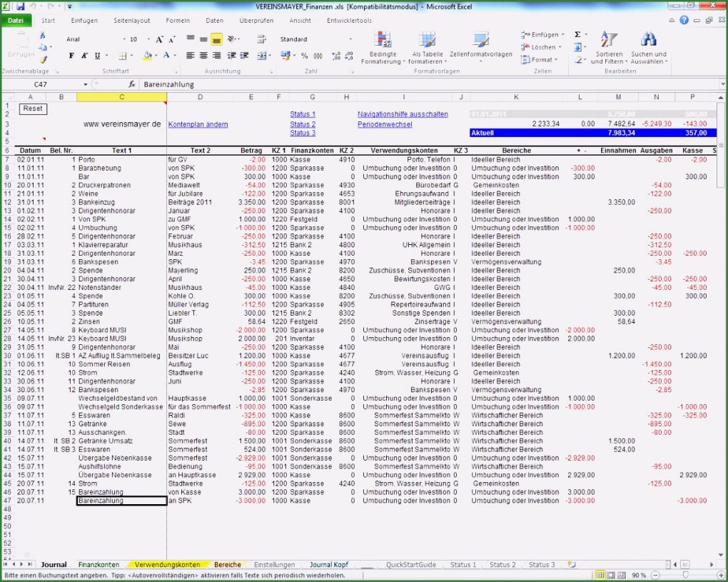Follow the Kontenplan ändern link
The width and height of the screenshot is (728, 582).
click(x=198, y=124)
